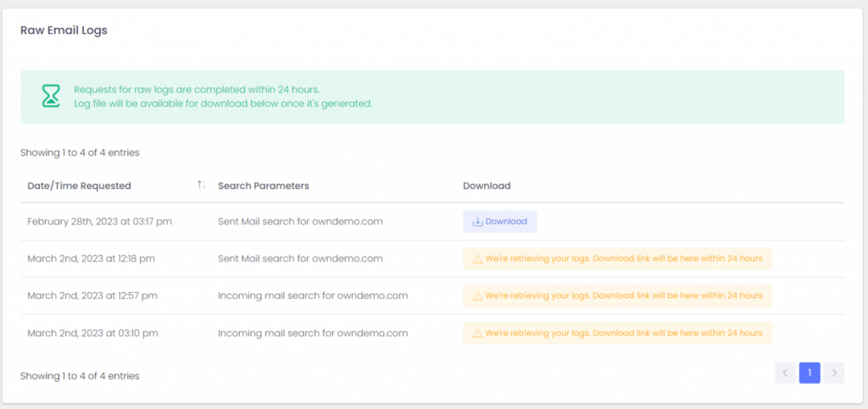Screen dimensions: 868x409
Task: Go to the previous page arrow
Action: pos(786,373)
